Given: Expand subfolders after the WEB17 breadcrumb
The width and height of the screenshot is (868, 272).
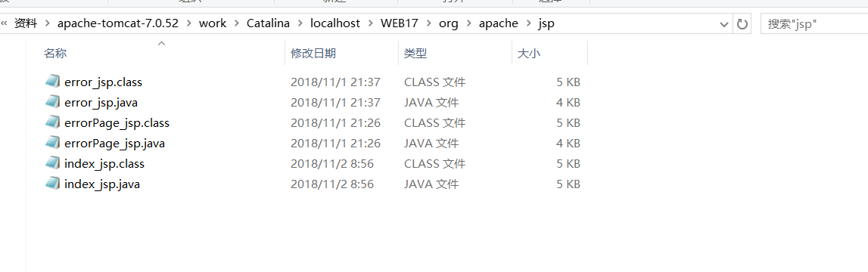Looking at the screenshot, I should (428, 23).
